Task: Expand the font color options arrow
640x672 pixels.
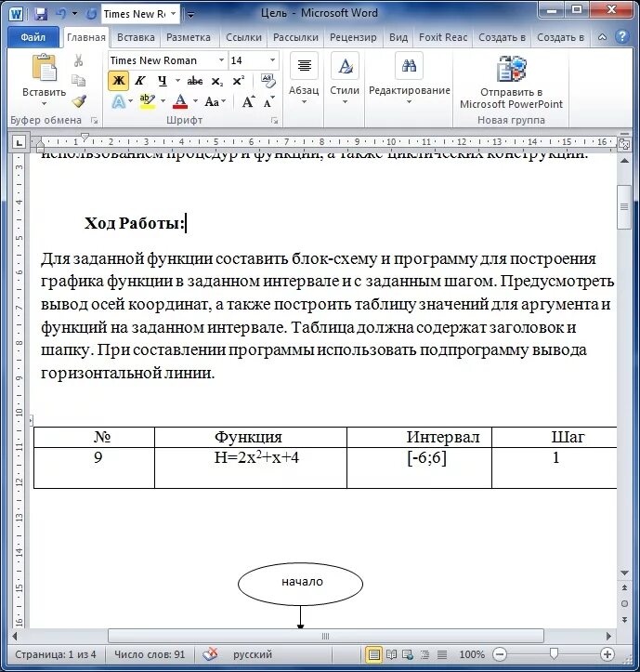Action: pos(195,101)
